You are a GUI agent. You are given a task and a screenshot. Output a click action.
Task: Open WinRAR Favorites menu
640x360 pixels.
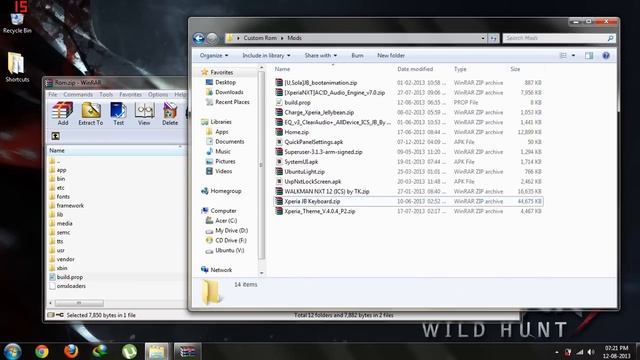coord(131,94)
